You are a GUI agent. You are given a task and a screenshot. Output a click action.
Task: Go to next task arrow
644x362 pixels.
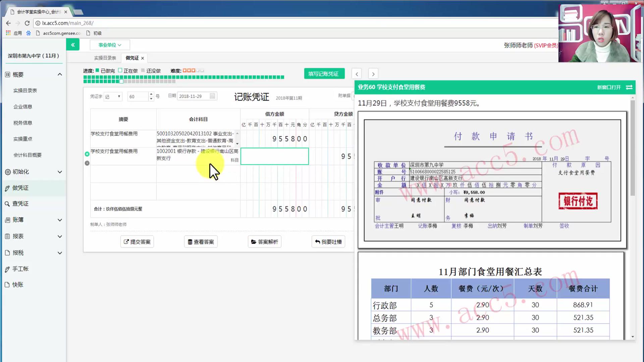coord(373,74)
